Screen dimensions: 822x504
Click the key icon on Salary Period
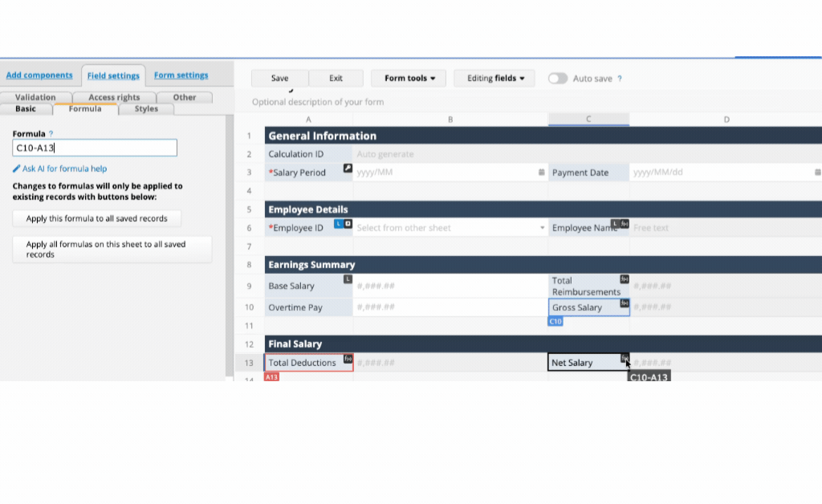348,169
